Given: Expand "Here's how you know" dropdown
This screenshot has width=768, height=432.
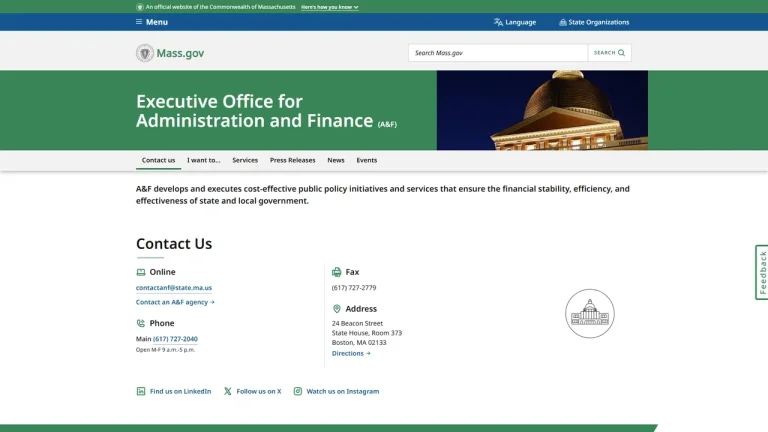Looking at the screenshot, I should pyautogui.click(x=330, y=7).
